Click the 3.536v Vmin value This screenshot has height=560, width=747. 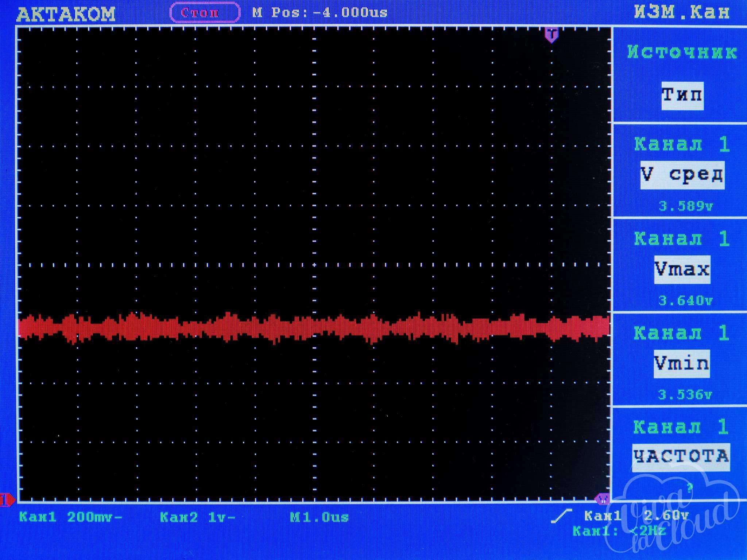click(685, 395)
